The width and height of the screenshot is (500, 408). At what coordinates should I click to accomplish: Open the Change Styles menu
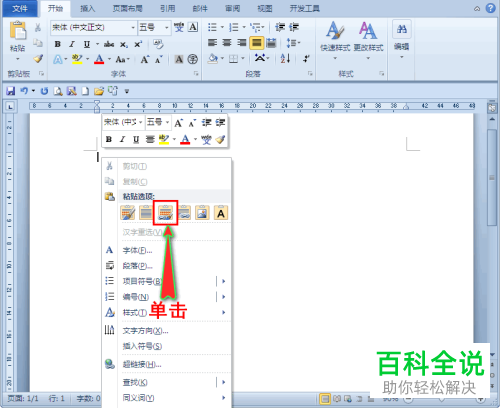click(x=368, y=40)
